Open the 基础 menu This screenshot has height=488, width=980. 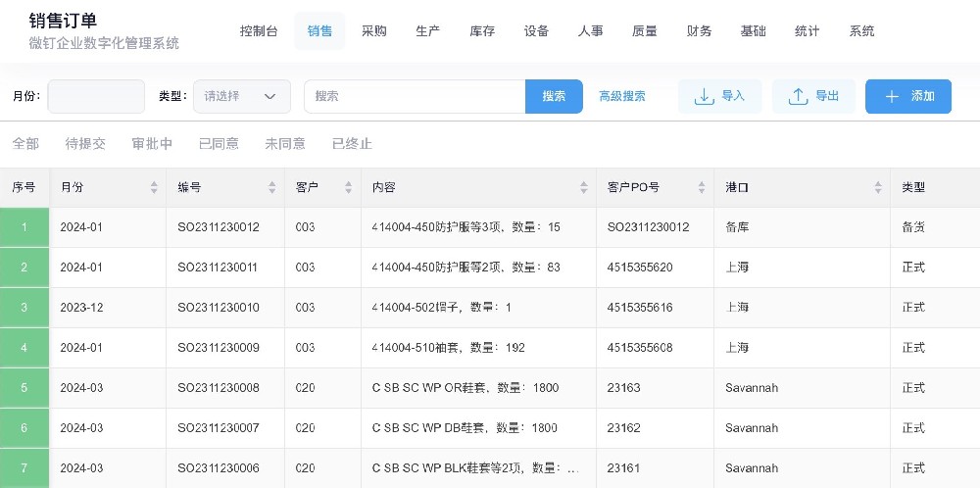[x=753, y=31]
